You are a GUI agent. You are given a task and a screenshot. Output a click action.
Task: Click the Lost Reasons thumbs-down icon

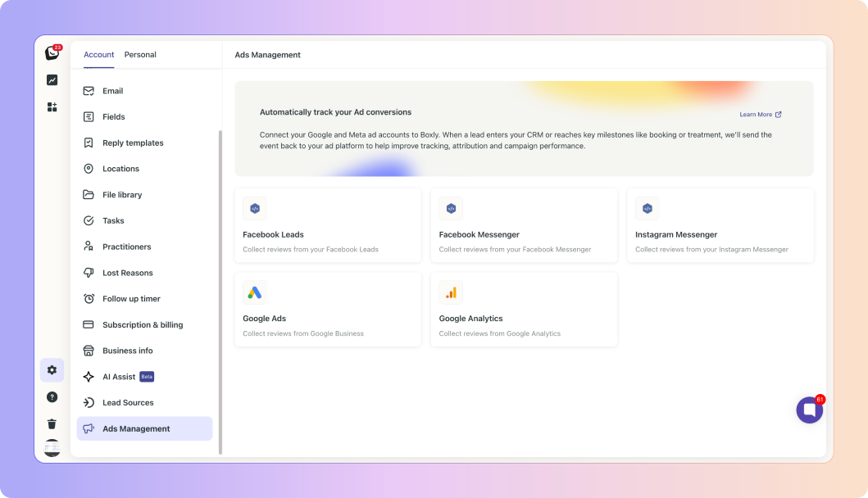[89, 273]
